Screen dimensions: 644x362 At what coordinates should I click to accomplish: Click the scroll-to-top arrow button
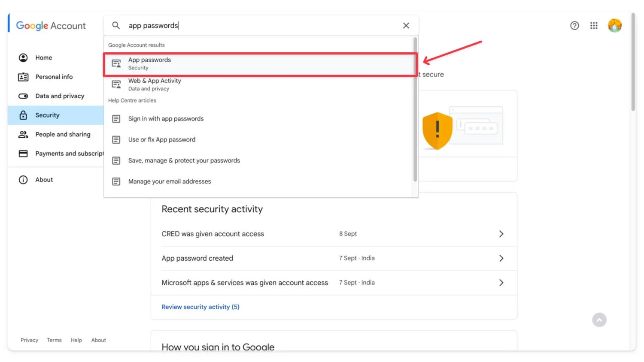click(x=599, y=320)
